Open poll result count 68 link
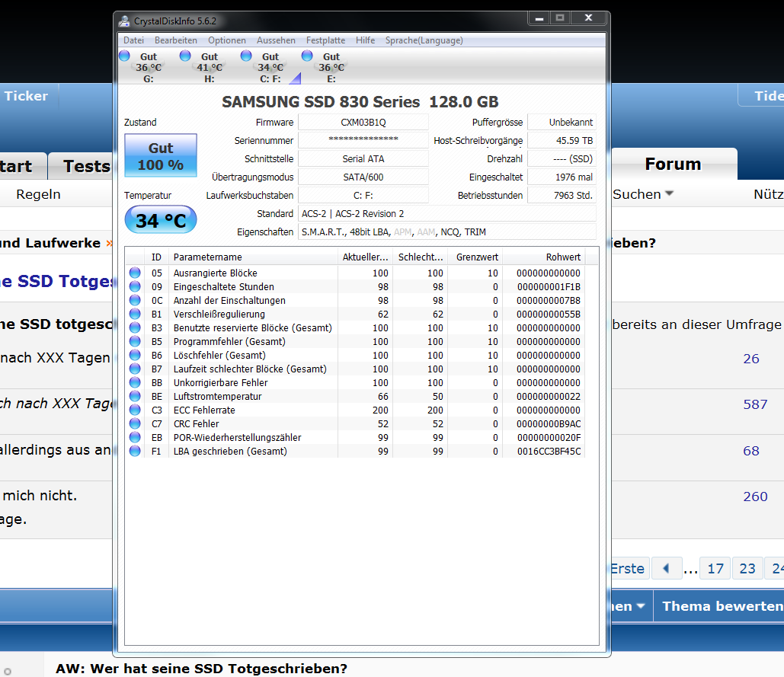The image size is (784, 677). tap(751, 451)
